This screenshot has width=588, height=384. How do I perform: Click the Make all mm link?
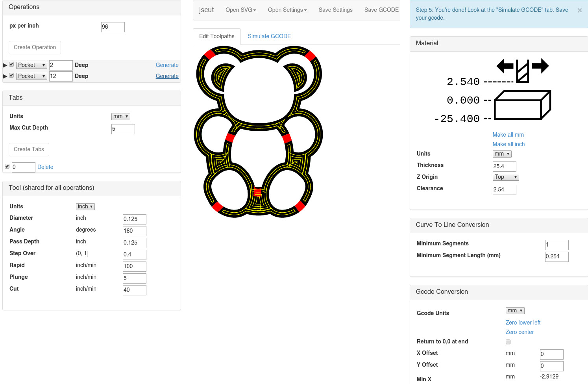508,135
